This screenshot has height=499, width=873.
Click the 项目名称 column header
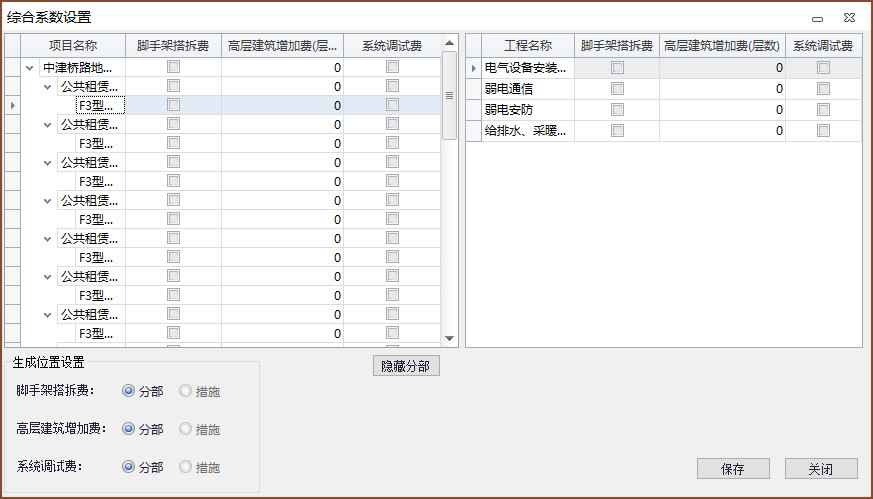(73, 46)
